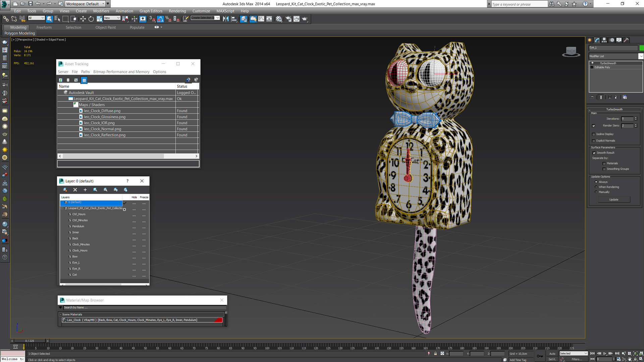
Task: Click the Polygon Modeling ribbon label
Action: tap(19, 33)
